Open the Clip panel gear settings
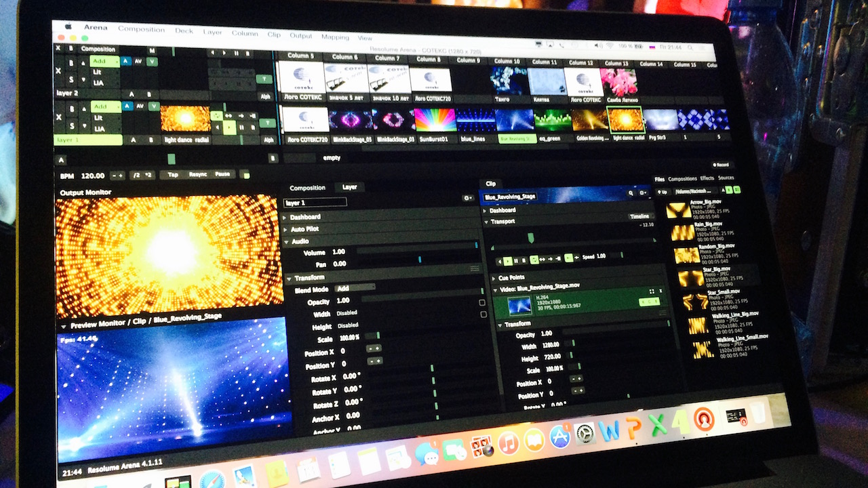This screenshot has height=488, width=868. [644, 192]
